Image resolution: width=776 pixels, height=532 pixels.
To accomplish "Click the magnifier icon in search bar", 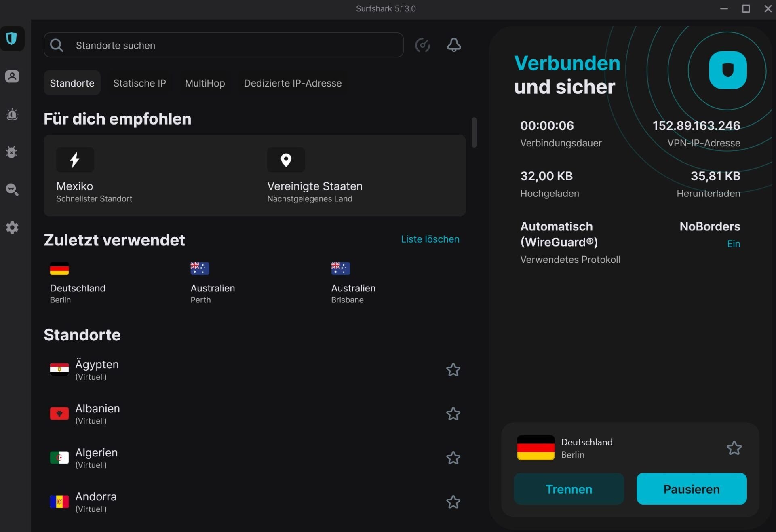I will click(x=57, y=45).
